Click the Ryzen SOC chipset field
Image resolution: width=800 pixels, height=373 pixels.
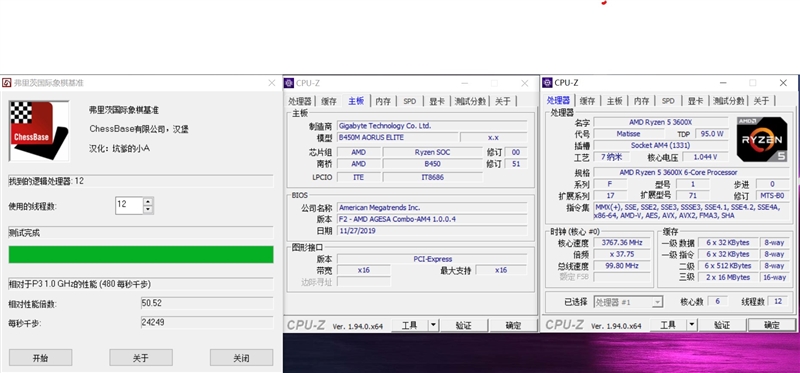pos(433,152)
